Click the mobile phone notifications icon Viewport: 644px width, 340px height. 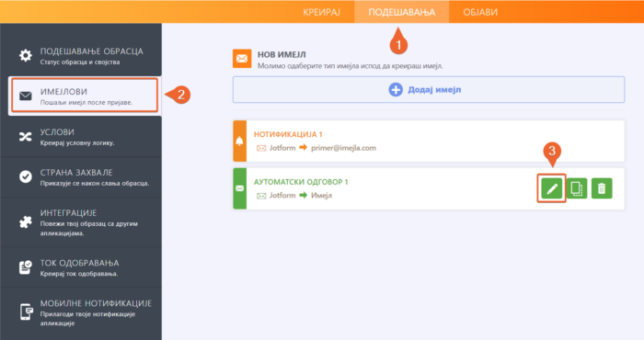(26, 312)
